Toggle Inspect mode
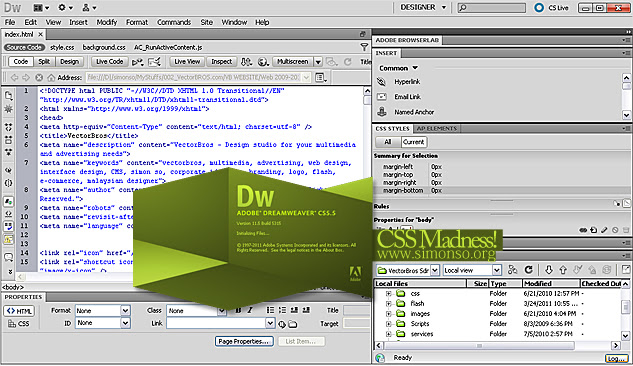Viewport: 633px width, 366px height. 222,62
